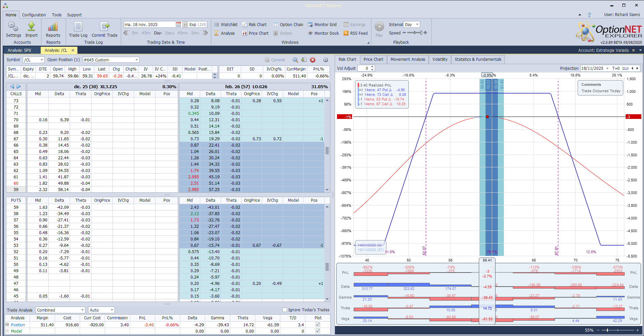Increase Vol Adjust with up stepper
The image size is (644, 336).
point(372,67)
